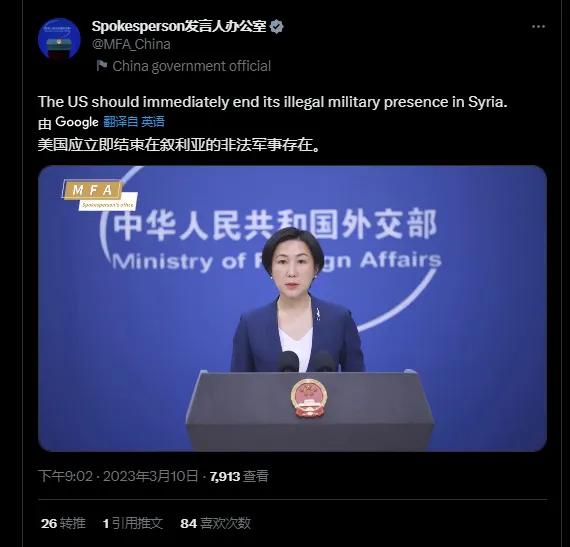Click the Google logo in translation line
Image resolution: width=570 pixels, height=547 pixels.
77,122
